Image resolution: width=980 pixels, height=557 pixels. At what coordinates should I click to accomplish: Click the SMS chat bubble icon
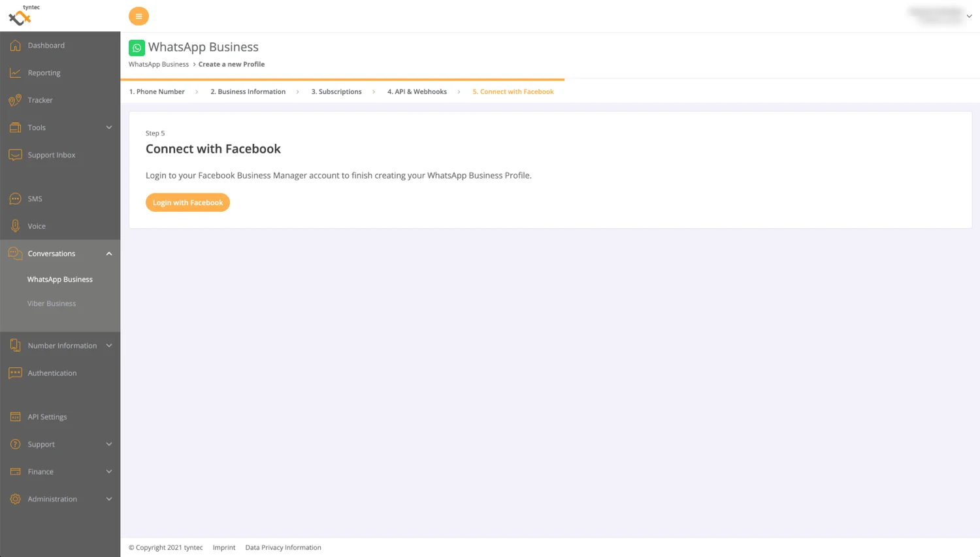(15, 199)
